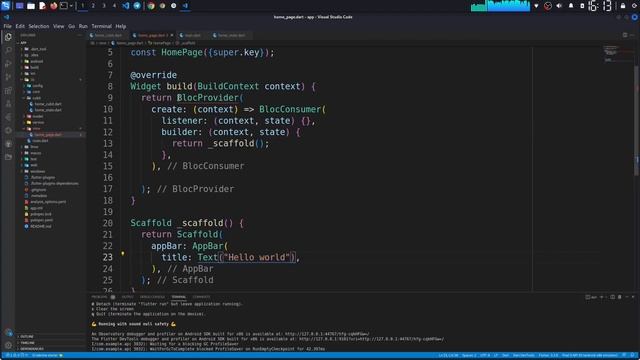Expand the OUTLINE section in sidebar
Screen dimensions: 640x360
pyautogui.click(x=50, y=337)
